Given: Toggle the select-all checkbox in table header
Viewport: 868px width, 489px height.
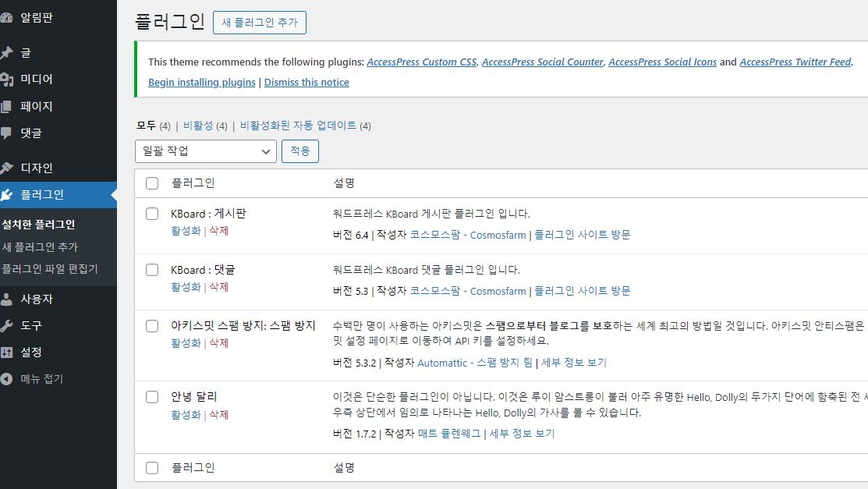Looking at the screenshot, I should (x=152, y=183).
